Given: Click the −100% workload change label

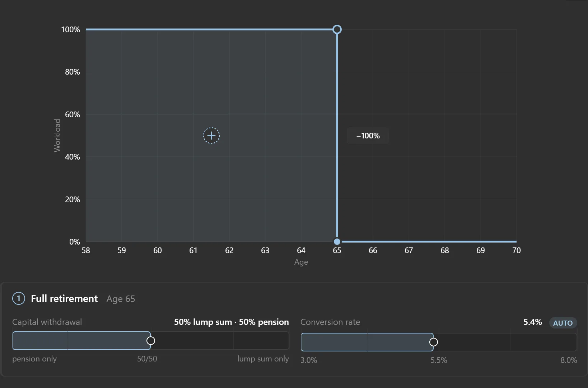Looking at the screenshot, I should click(368, 136).
